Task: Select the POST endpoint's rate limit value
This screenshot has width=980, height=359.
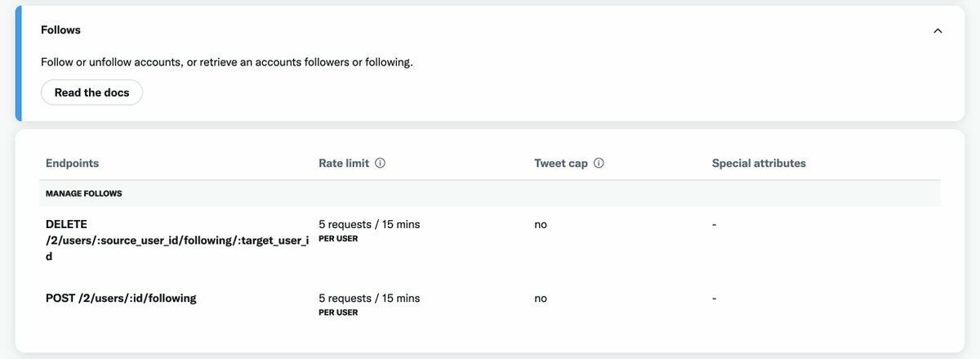Action: click(369, 298)
